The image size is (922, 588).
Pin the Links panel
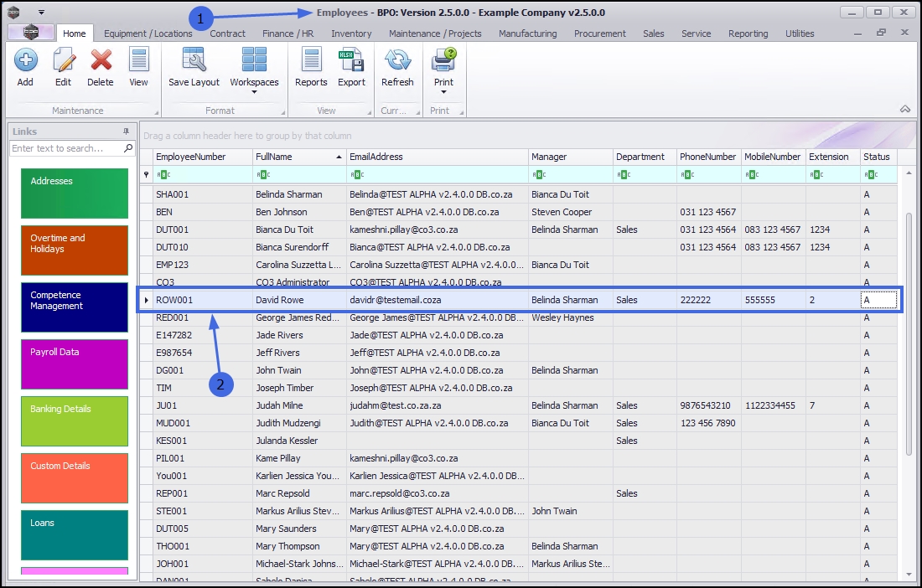click(x=126, y=132)
